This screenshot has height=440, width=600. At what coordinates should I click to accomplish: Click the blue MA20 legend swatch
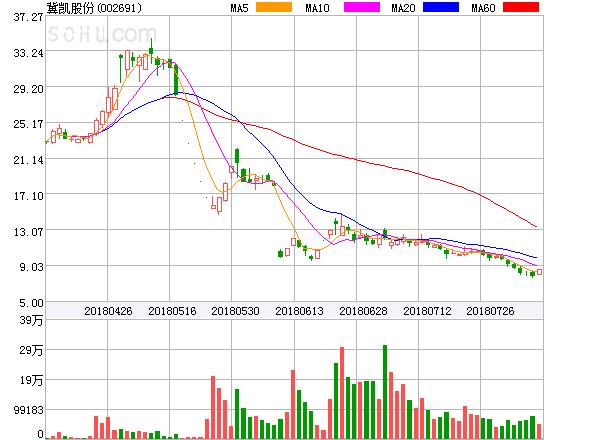click(441, 7)
